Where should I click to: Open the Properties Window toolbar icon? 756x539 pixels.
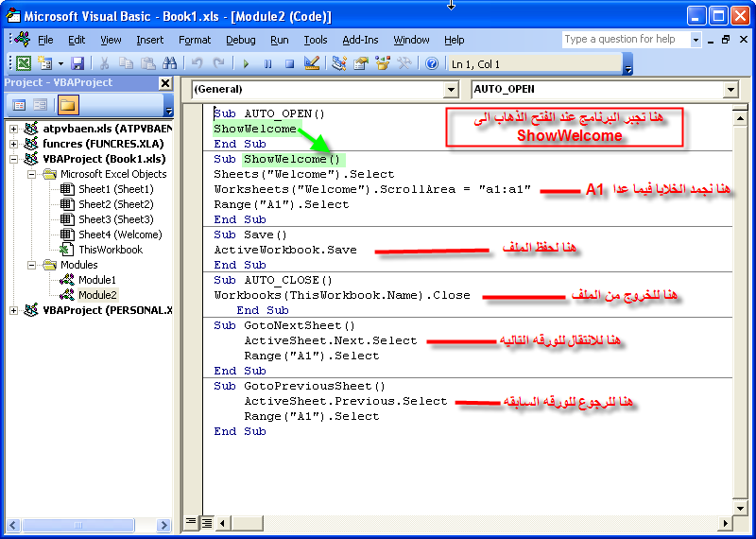361,63
